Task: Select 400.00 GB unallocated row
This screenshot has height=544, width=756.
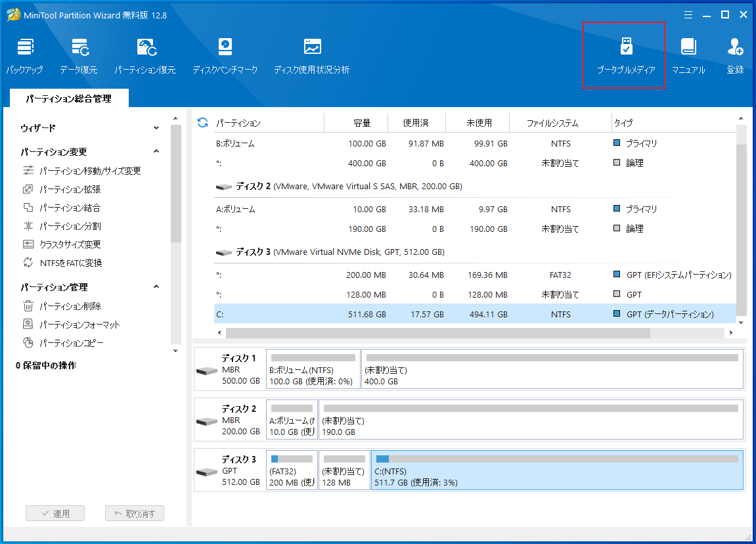Action: click(x=475, y=163)
